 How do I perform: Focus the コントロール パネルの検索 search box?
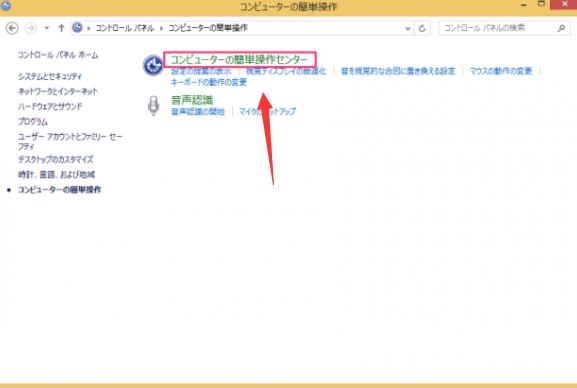pyautogui.click(x=504, y=28)
